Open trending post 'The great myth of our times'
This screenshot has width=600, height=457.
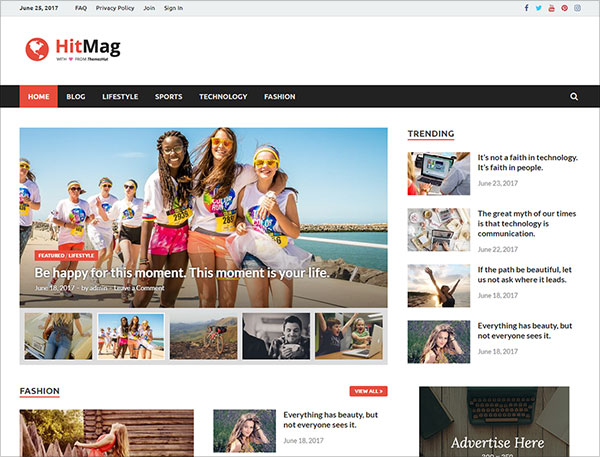click(x=527, y=224)
